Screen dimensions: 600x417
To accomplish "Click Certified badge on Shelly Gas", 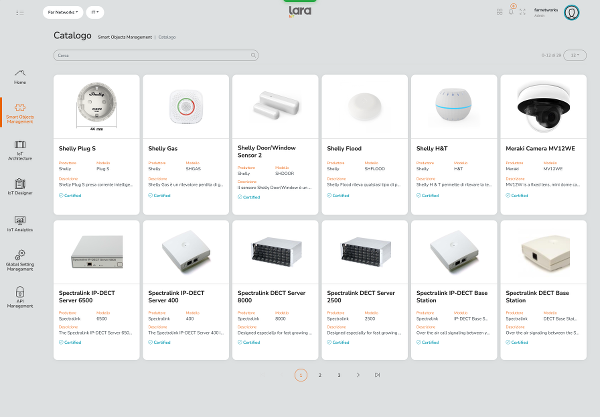I will click(x=159, y=195).
